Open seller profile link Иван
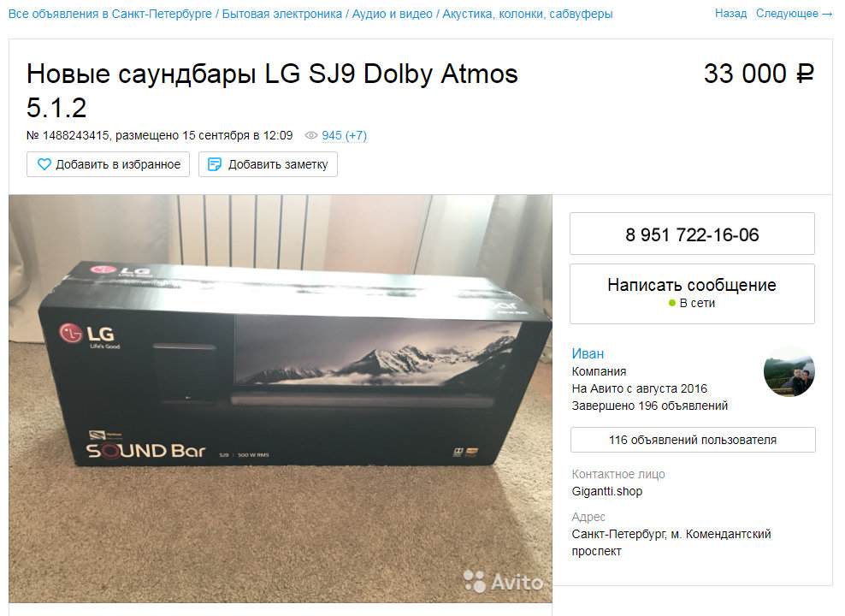This screenshot has height=616, width=845. click(x=588, y=353)
